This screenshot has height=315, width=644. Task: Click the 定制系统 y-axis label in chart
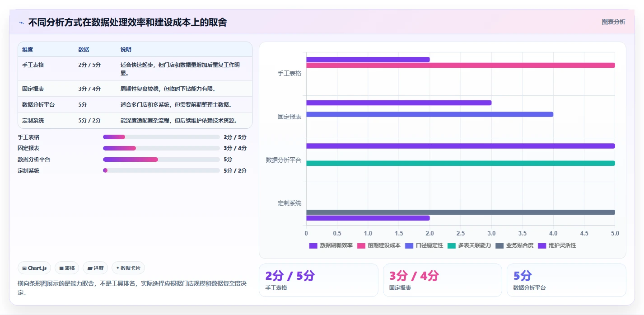point(289,203)
